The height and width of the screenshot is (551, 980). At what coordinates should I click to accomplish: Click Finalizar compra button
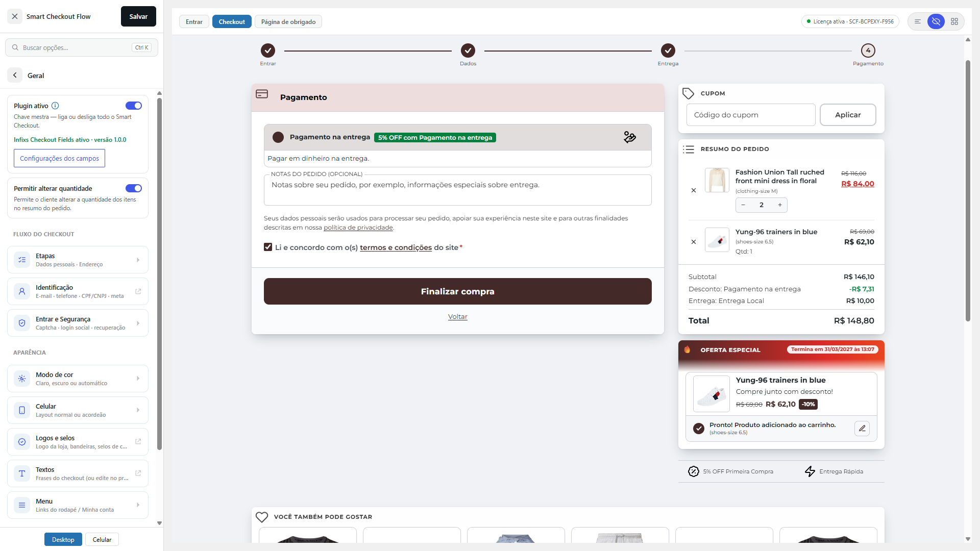458,291
